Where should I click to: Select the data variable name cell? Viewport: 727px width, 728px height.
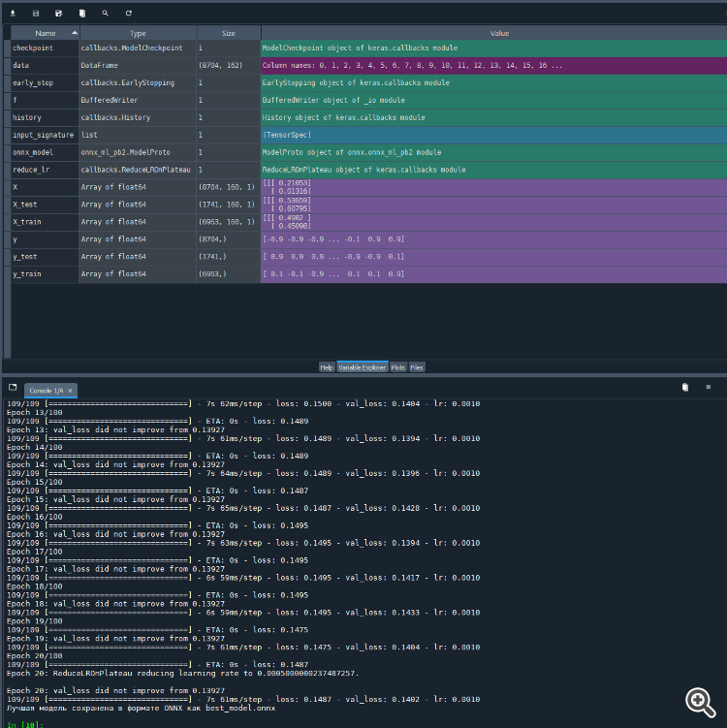click(45, 66)
